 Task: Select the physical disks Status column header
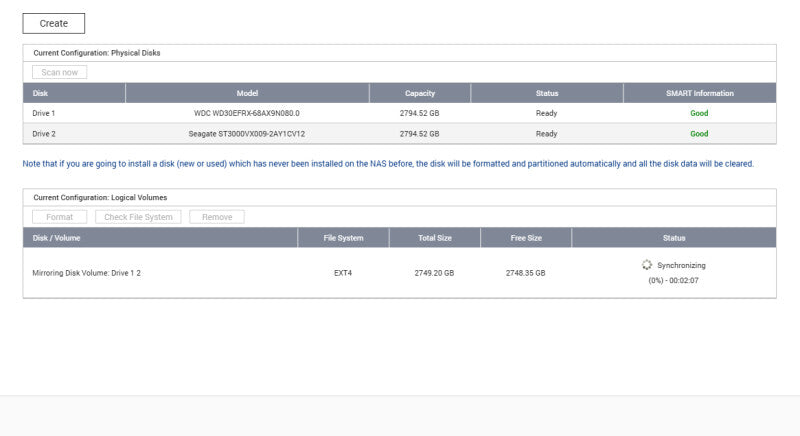tap(547, 93)
